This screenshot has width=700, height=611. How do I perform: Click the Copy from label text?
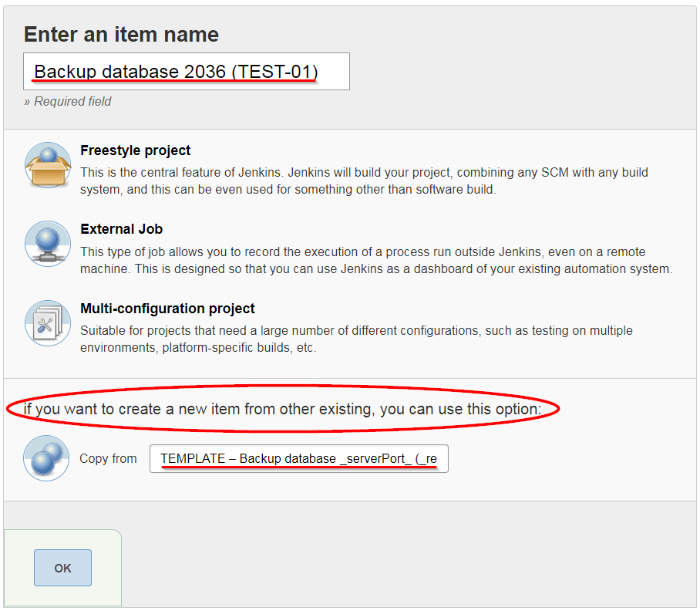108,458
